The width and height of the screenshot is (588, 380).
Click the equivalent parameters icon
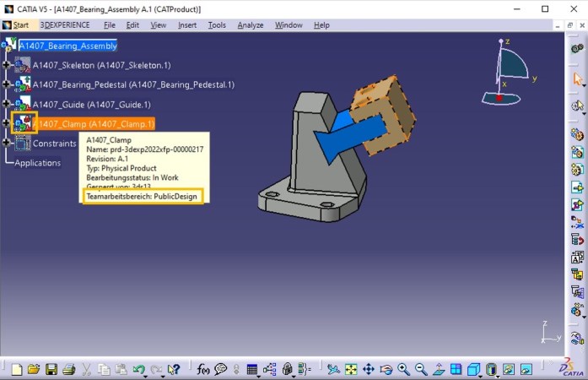(305, 370)
